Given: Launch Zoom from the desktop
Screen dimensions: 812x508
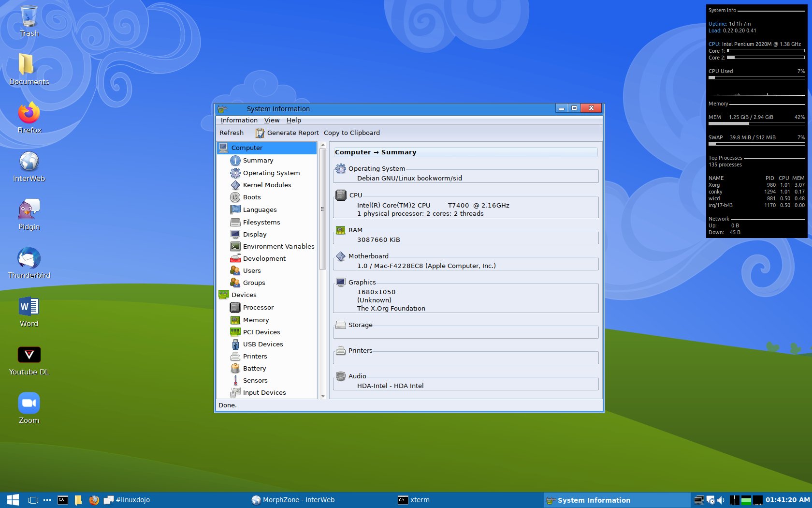Looking at the screenshot, I should tap(29, 408).
